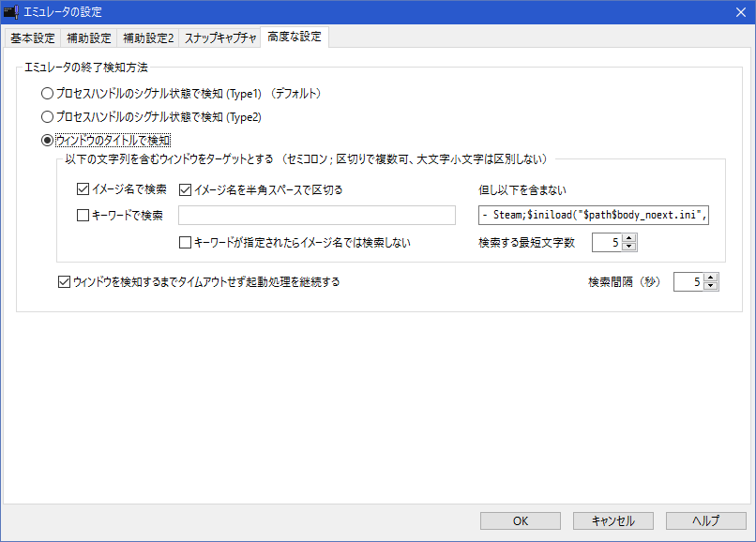Viewport: 756px width, 542px height.
Task: Open the 補助設定2 tab
Action: pyautogui.click(x=148, y=38)
